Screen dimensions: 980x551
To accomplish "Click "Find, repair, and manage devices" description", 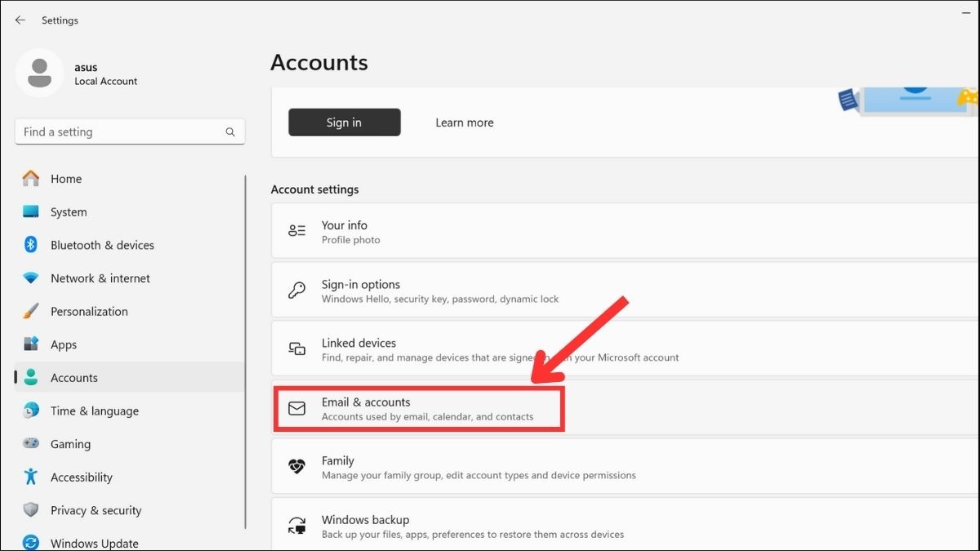I will coord(501,358).
